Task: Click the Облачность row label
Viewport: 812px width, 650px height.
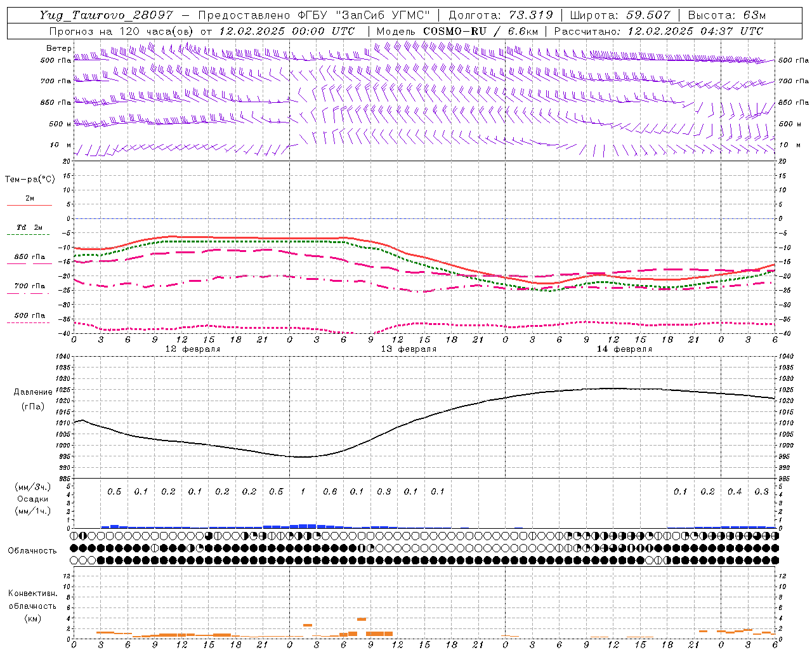Action: (x=32, y=550)
